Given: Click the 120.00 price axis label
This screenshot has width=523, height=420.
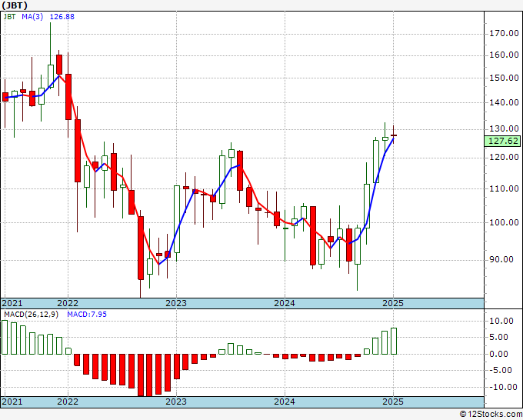Looking at the screenshot, I should point(504,157).
